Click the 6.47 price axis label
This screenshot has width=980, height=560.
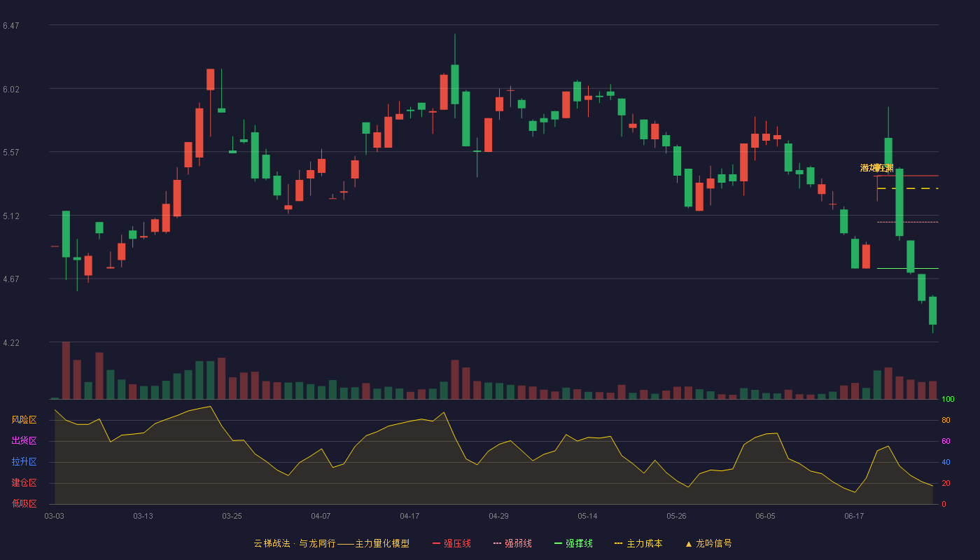coord(10,26)
